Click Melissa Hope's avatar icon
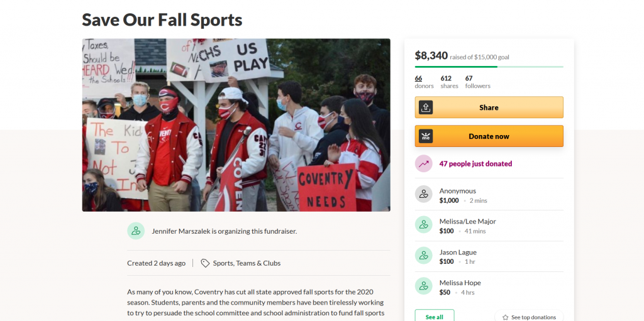 coord(424,286)
